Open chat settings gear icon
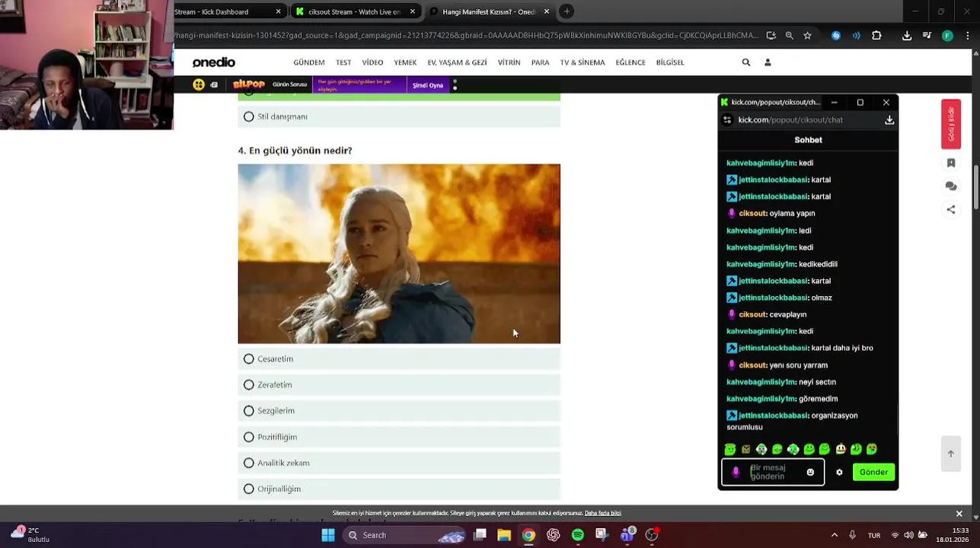Screen dimensions: 980x548 [839, 472]
